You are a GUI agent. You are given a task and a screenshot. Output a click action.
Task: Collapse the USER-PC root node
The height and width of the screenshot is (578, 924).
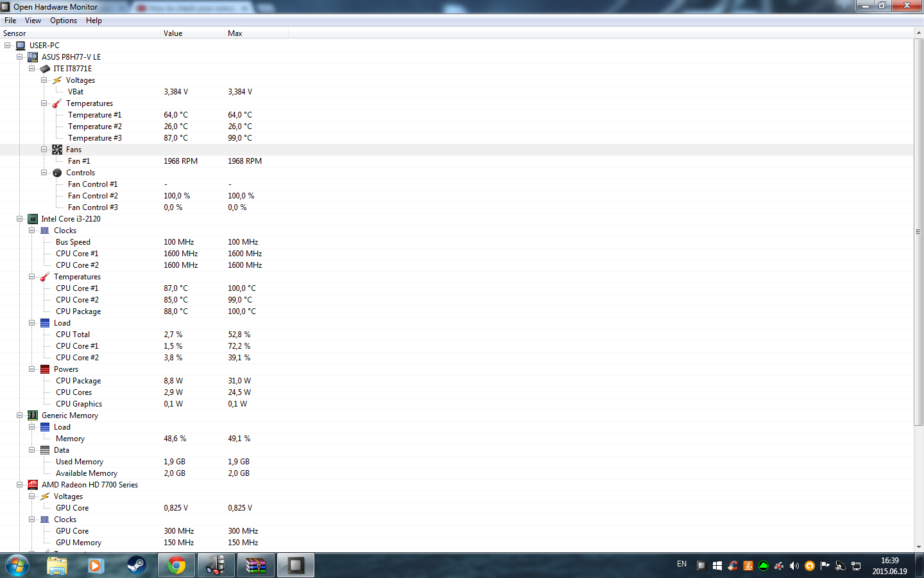[x=8, y=46]
